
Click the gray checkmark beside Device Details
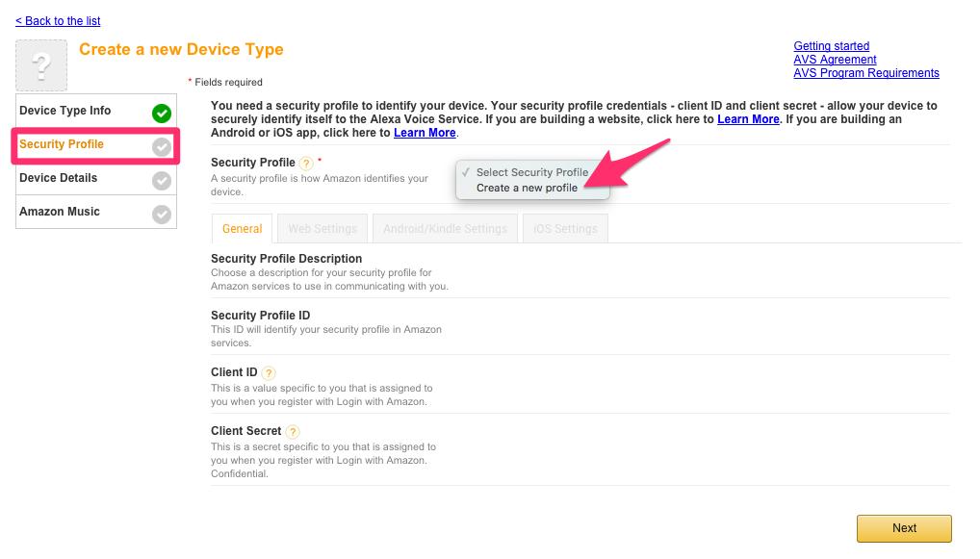162,181
